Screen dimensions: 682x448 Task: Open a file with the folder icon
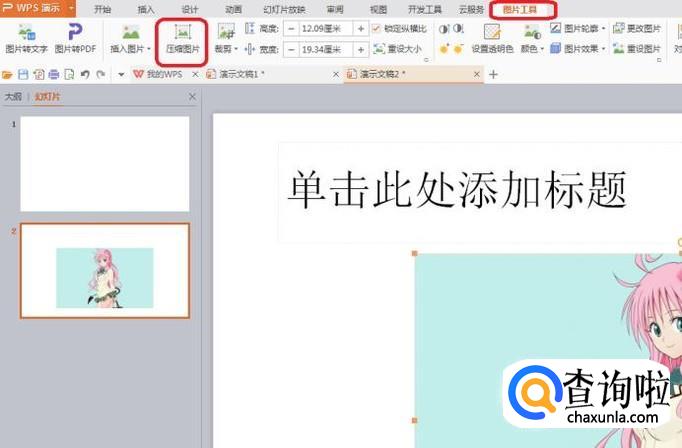(x=7, y=75)
